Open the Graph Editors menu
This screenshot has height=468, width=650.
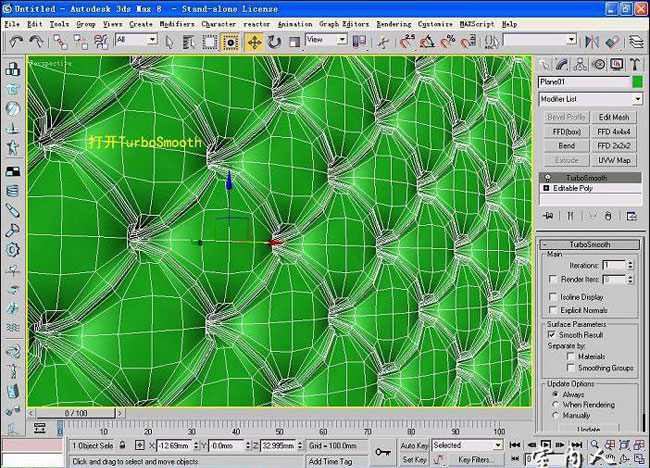tap(344, 24)
